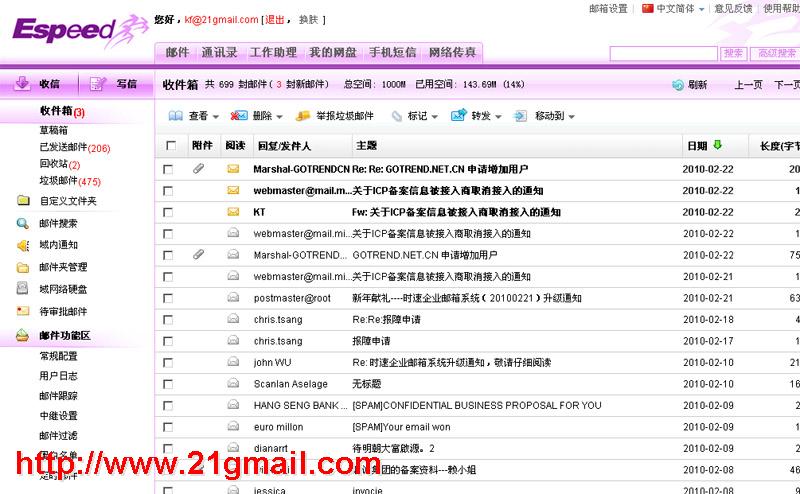The width and height of the screenshot is (800, 494).
Task: Click the 退出 logout link
Action: [273, 20]
